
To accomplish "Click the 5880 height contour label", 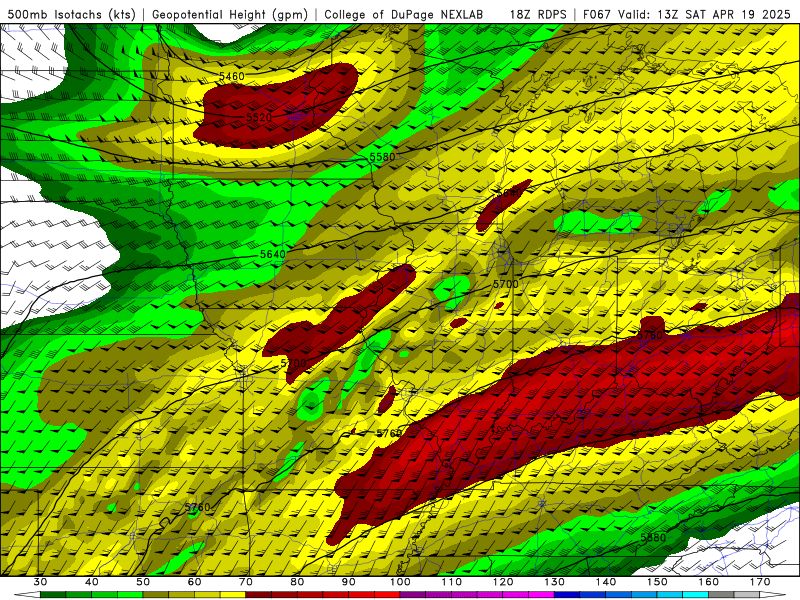I will (653, 538).
